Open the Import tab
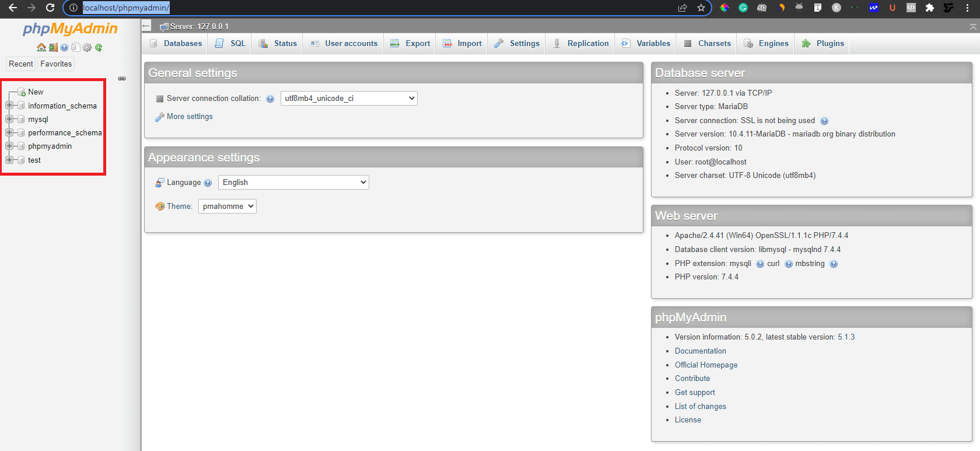This screenshot has width=980, height=451. 462,44
